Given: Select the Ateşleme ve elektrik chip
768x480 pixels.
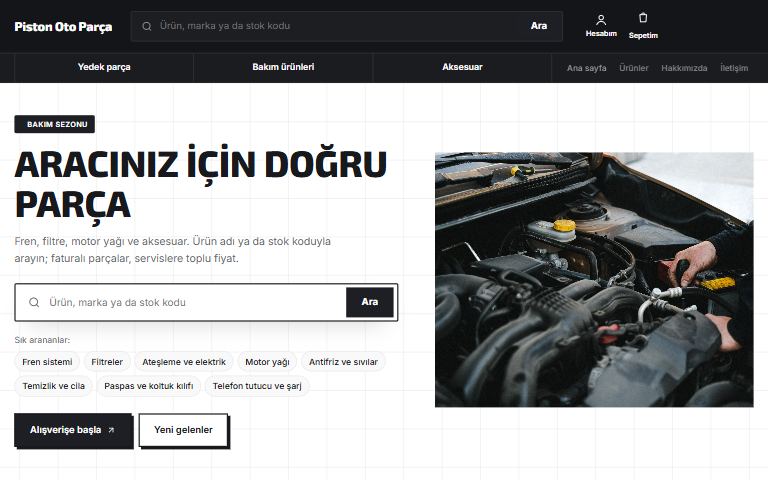Looking at the screenshot, I should coord(184,362).
